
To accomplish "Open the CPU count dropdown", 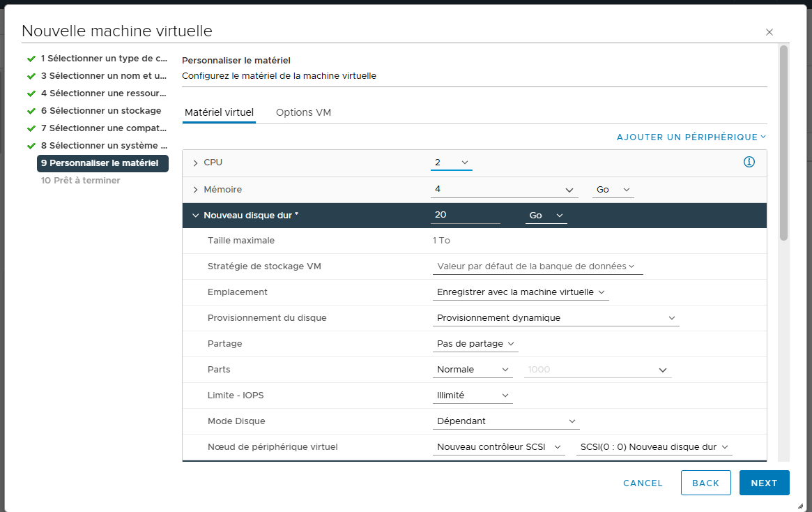I will pos(451,163).
